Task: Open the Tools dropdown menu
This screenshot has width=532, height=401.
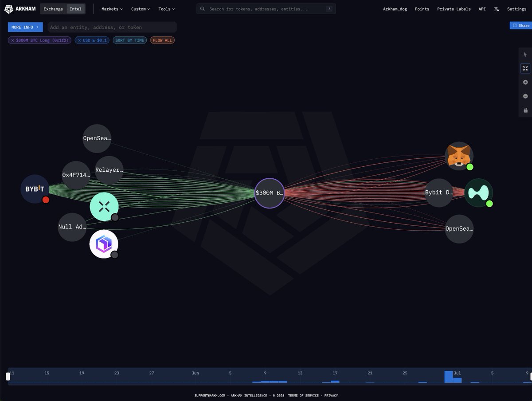Action: tap(166, 9)
